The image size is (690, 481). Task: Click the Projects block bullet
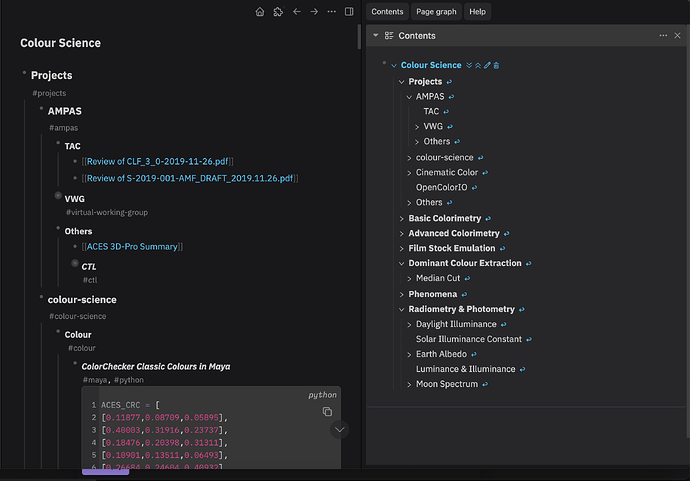point(24,72)
